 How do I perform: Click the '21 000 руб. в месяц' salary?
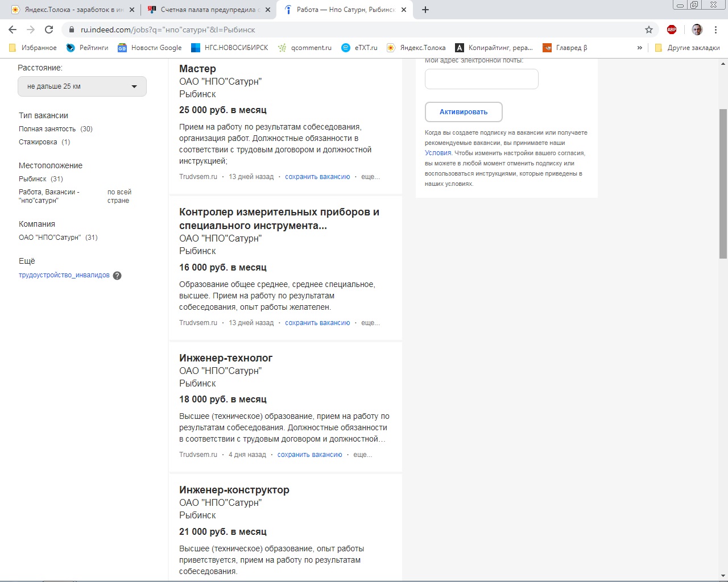(223, 532)
